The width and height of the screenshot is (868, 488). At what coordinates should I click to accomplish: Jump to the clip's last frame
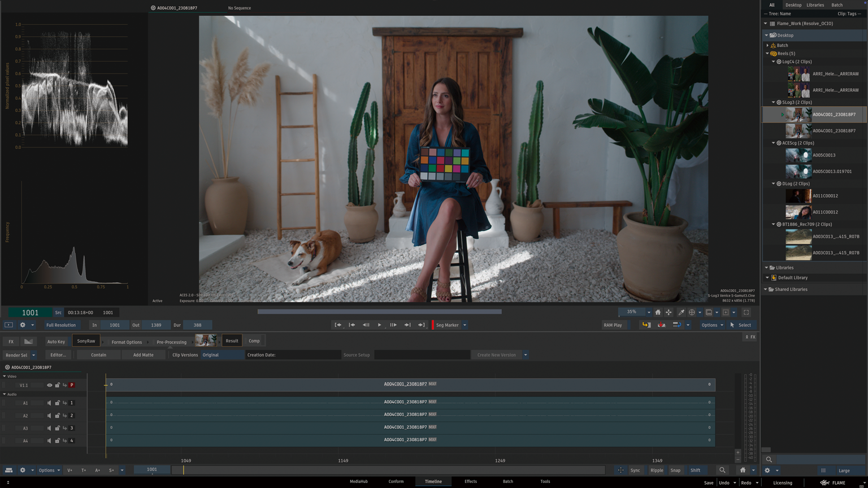coord(421,325)
